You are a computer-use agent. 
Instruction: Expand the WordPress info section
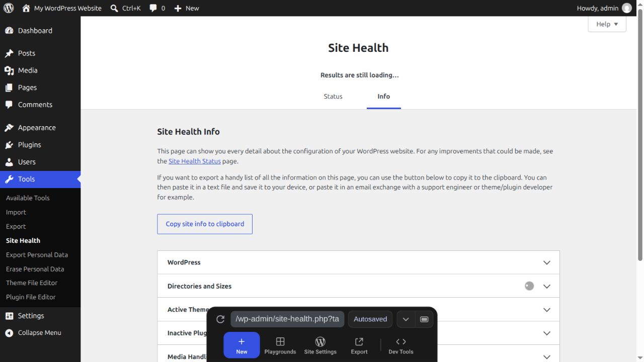[x=358, y=262]
